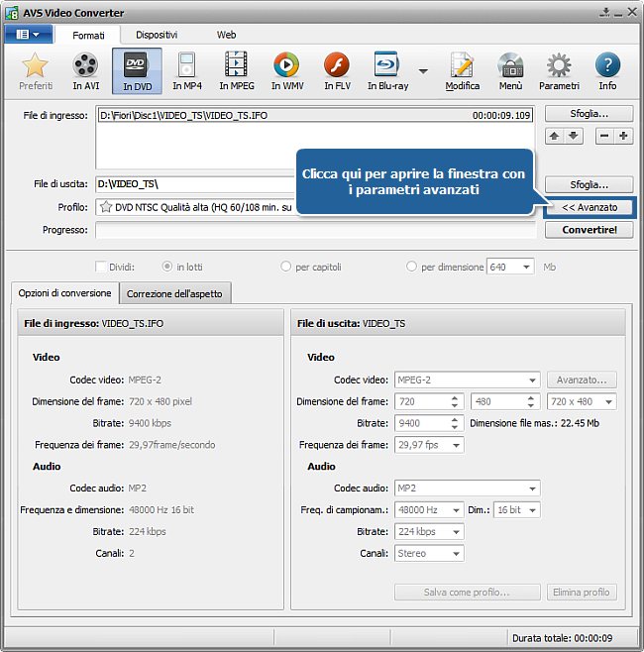Screen dimensions: 644x652
Task: Choose the In FLV Flash icon
Action: coord(337,71)
